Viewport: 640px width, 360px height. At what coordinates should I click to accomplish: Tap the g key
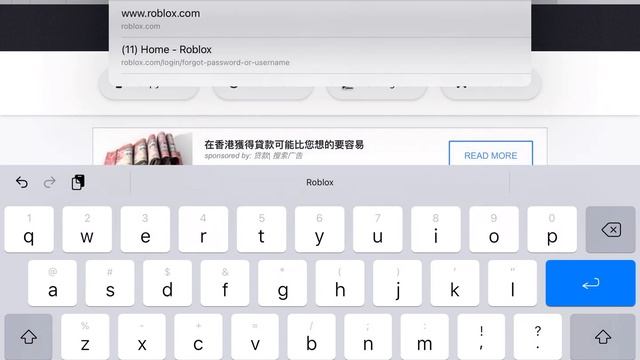pyautogui.click(x=282, y=283)
